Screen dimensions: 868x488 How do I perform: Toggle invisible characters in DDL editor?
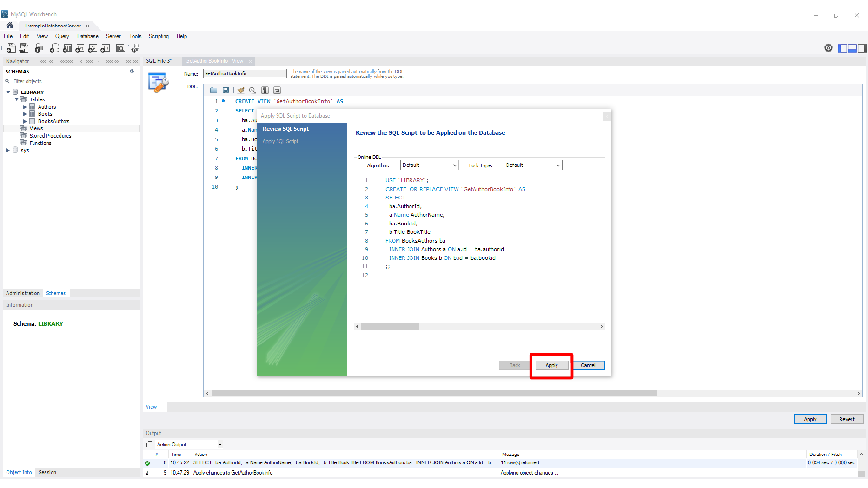265,90
